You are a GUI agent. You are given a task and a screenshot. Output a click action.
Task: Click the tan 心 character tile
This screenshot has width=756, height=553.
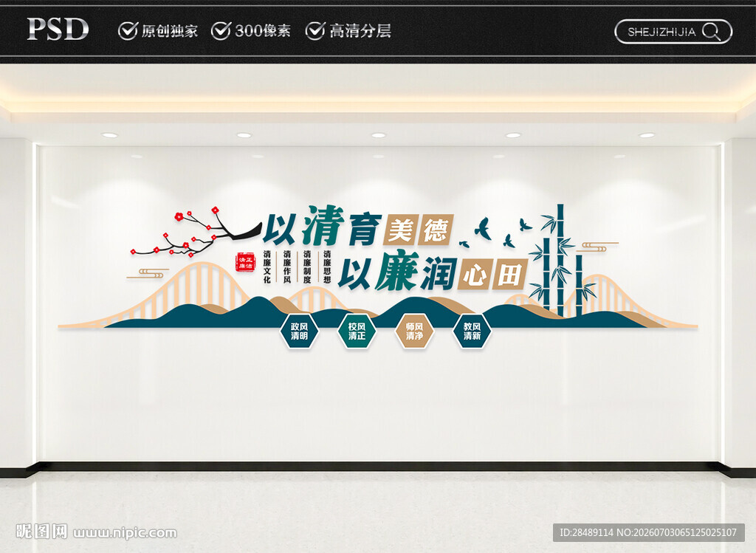[475, 275]
